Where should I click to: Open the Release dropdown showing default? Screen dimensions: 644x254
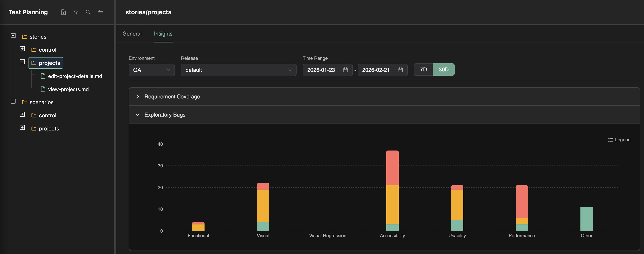(x=238, y=70)
